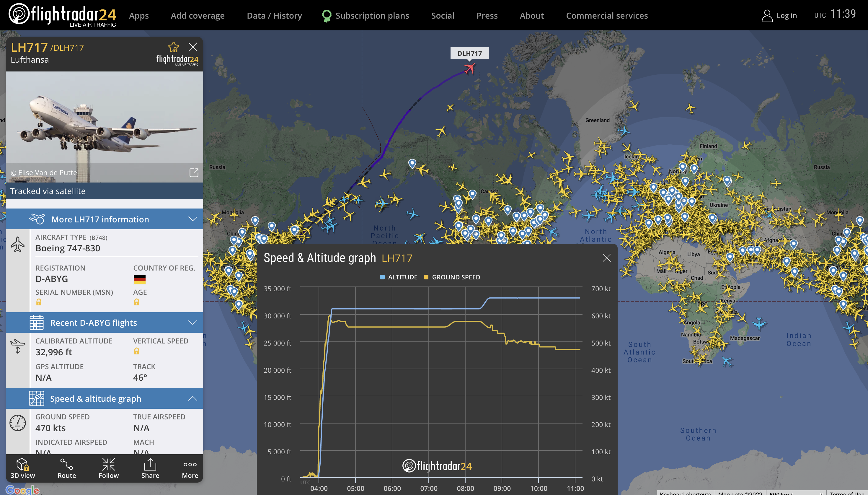Open the Social menu
Screen dimensions: 868x495
(x=443, y=16)
